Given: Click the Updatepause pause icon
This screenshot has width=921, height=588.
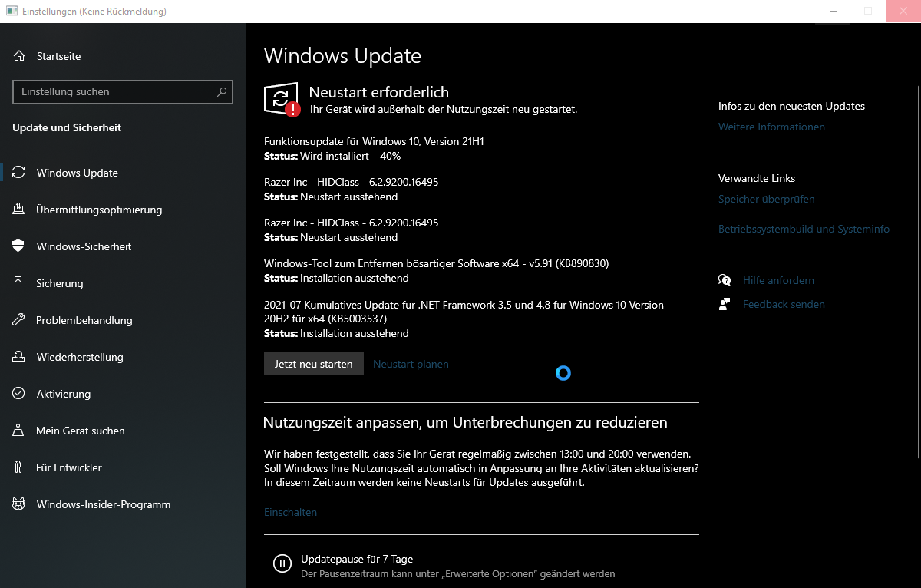Looking at the screenshot, I should tap(282, 564).
